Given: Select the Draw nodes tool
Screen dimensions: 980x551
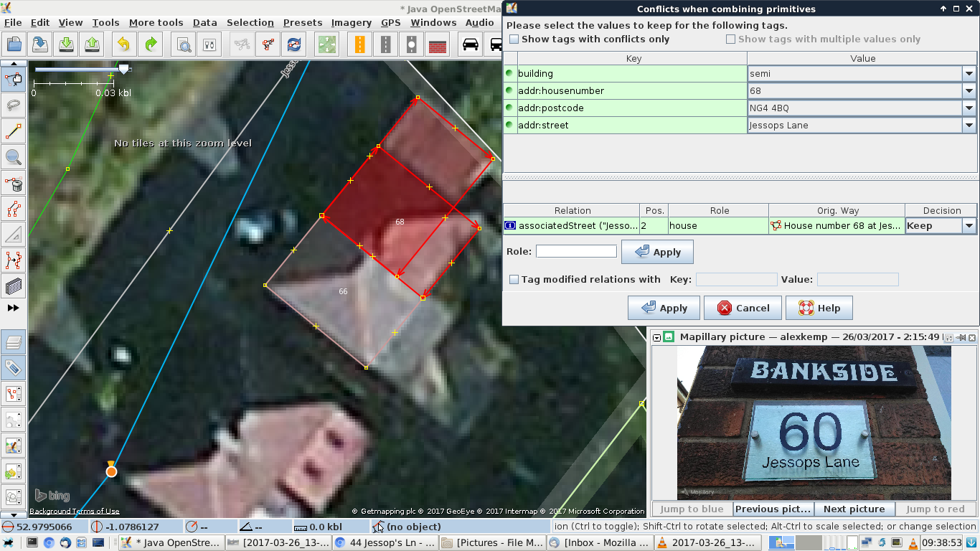Looking at the screenshot, I should coord(14,131).
